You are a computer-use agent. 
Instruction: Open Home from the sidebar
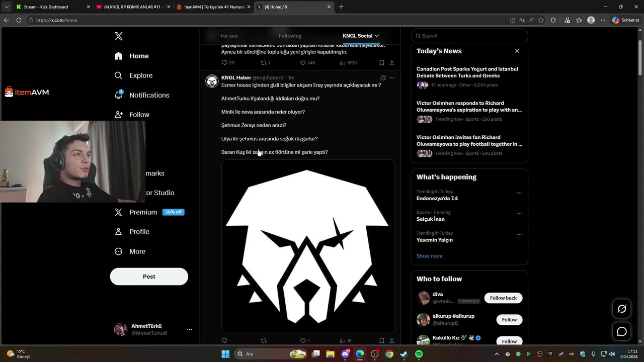[131, 56]
